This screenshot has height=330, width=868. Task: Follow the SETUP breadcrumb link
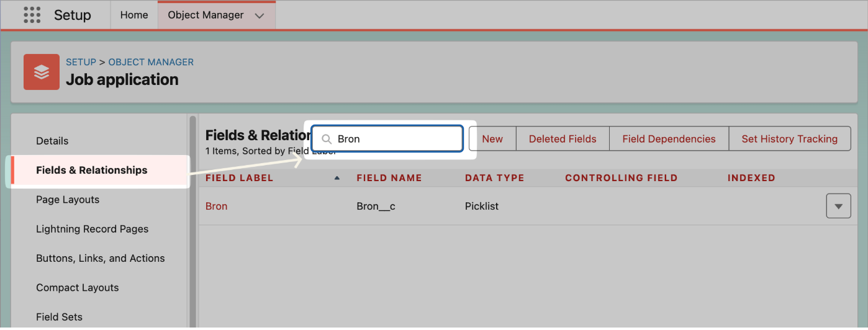tap(81, 62)
